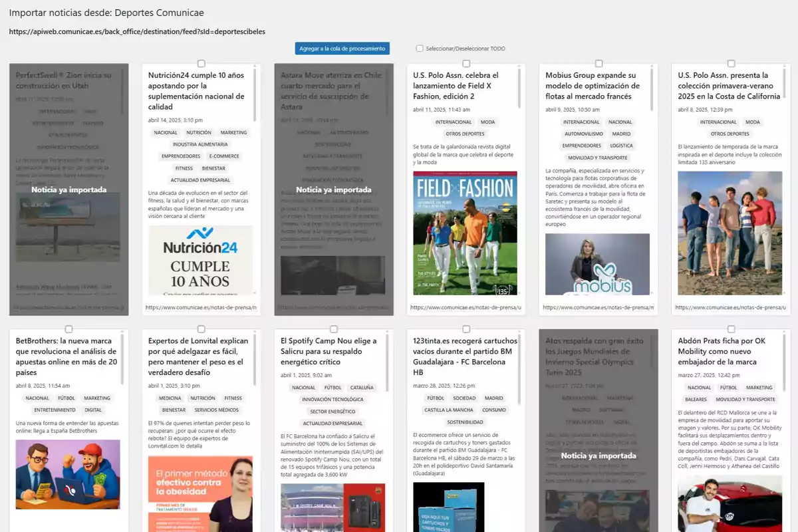Select the Field X Fashion card checkbox
This screenshot has height=532, width=798.
(466, 64)
